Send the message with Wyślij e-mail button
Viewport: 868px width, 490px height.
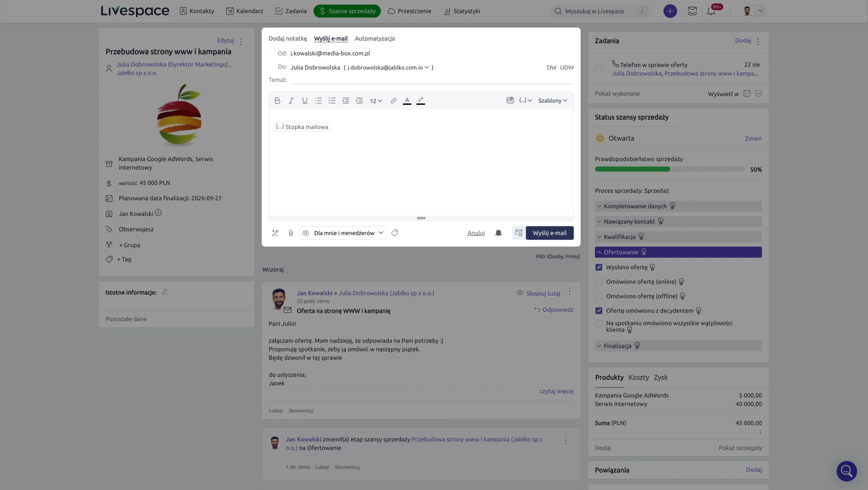pyautogui.click(x=550, y=233)
